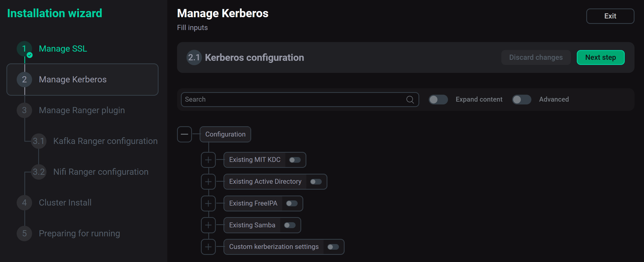The width and height of the screenshot is (644, 262).
Task: Click step 1 circle with green checkmark
Action: tap(24, 49)
